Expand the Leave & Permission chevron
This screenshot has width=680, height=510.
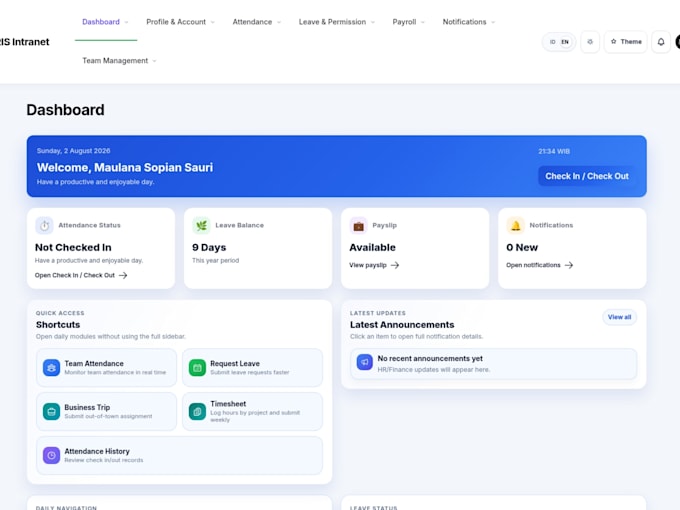pos(373,22)
